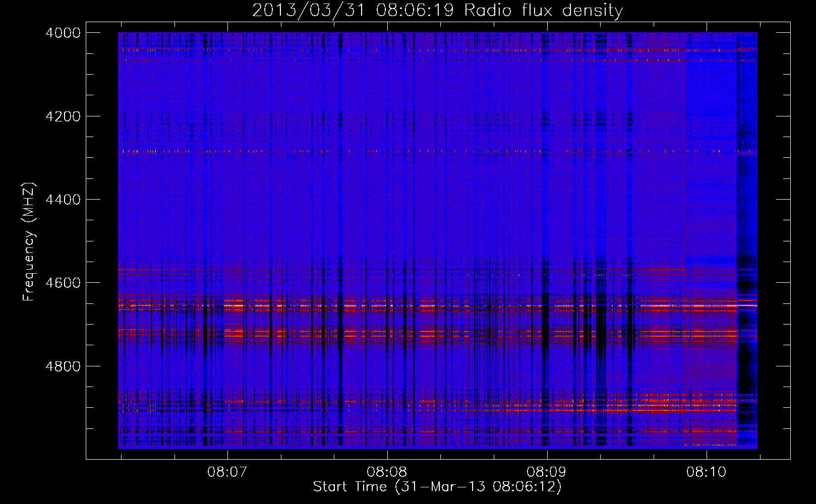Click the 4000 frequency tick label
The height and width of the screenshot is (504, 816).
click(x=63, y=33)
